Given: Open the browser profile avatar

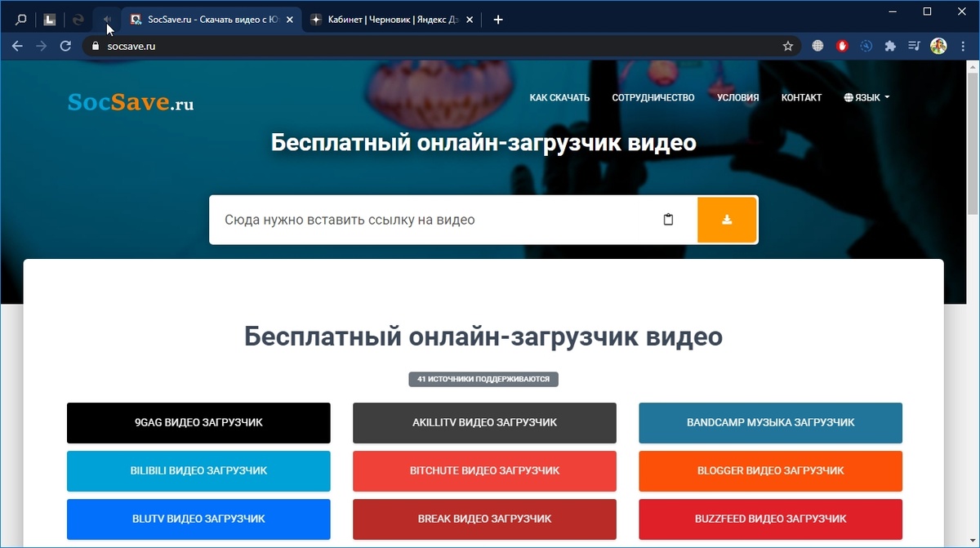Looking at the screenshot, I should coord(938,47).
